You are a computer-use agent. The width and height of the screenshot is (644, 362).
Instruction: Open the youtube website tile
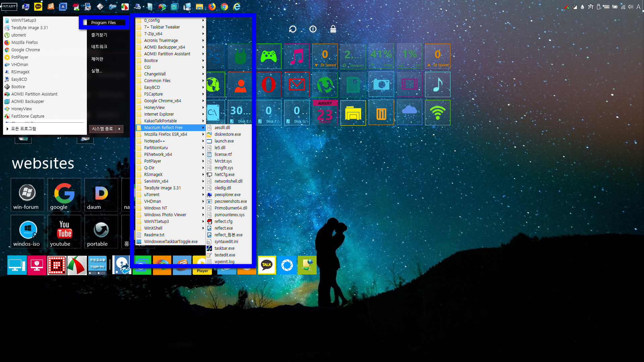pos(64,232)
